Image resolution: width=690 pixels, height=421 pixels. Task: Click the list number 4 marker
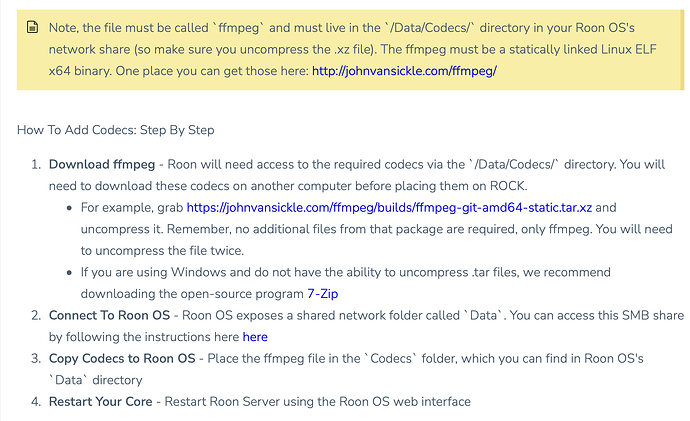point(36,402)
